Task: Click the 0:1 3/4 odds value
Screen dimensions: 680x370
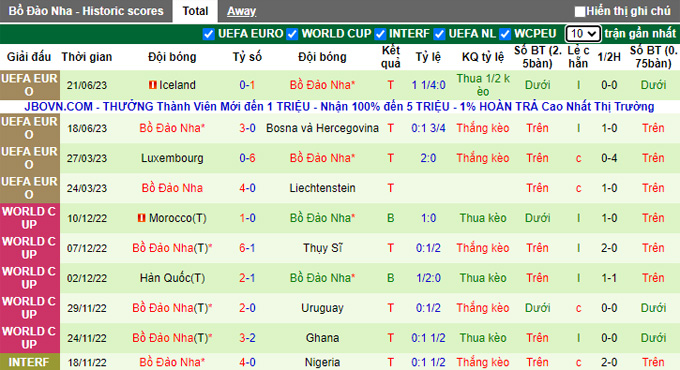Action: point(428,128)
